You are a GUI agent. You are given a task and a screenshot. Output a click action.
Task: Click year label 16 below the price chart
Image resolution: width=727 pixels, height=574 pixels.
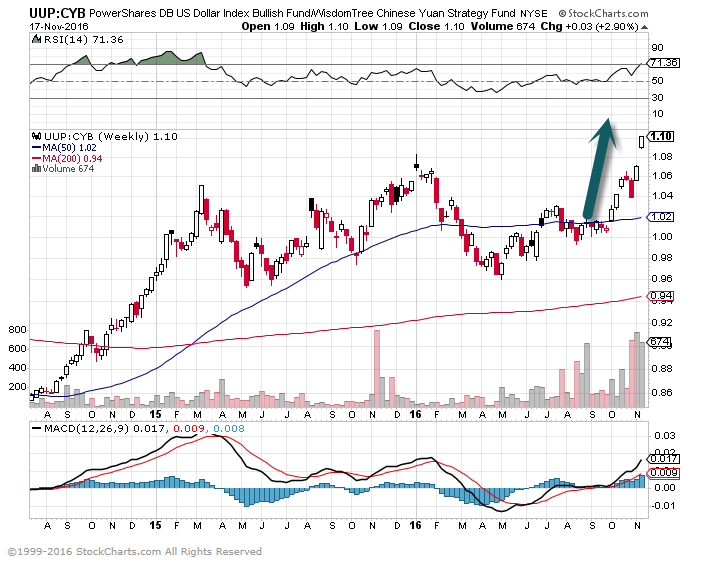(x=415, y=414)
